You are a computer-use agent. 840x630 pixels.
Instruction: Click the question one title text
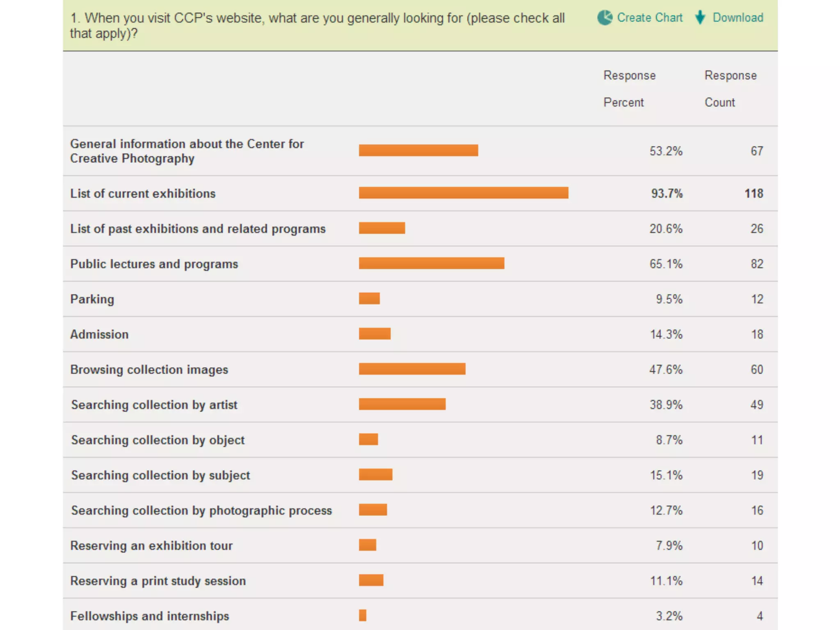tap(317, 25)
